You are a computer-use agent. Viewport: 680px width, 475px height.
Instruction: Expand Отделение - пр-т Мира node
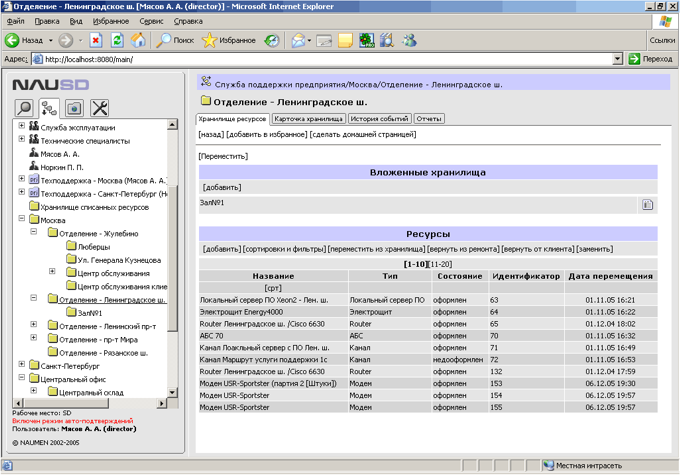(x=33, y=337)
